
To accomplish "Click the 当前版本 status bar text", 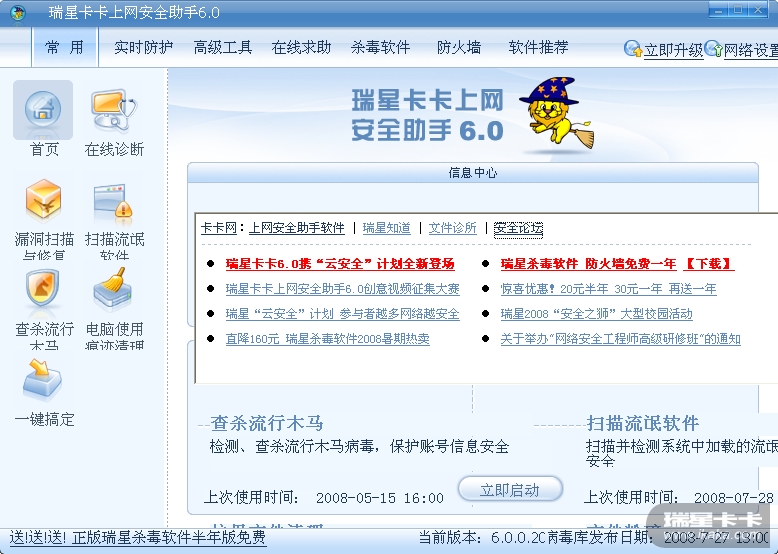I will click(x=481, y=537).
